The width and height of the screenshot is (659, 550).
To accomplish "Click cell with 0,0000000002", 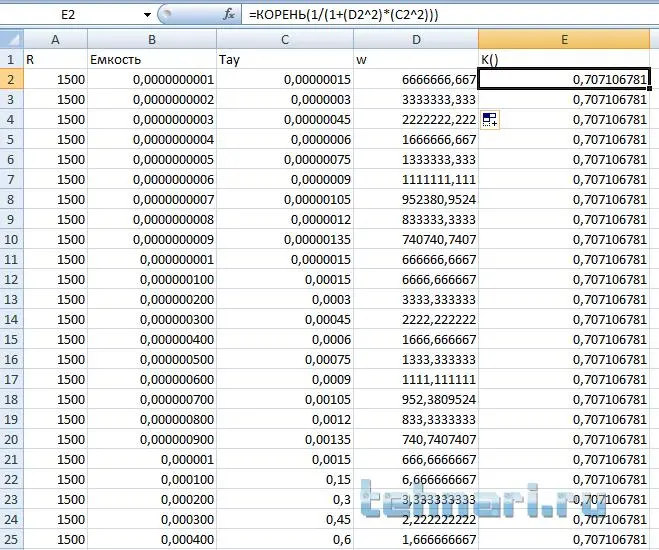I will click(x=152, y=100).
